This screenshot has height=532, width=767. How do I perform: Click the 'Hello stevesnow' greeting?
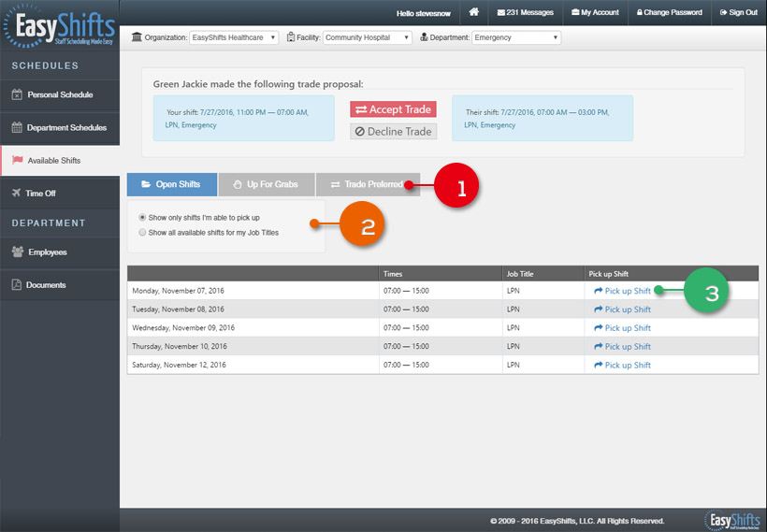423,13
